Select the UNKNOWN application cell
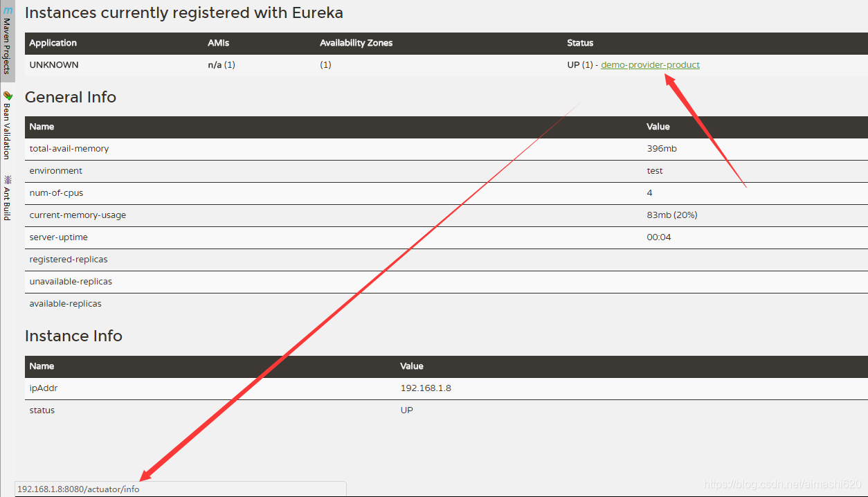The width and height of the screenshot is (868, 497). (54, 64)
